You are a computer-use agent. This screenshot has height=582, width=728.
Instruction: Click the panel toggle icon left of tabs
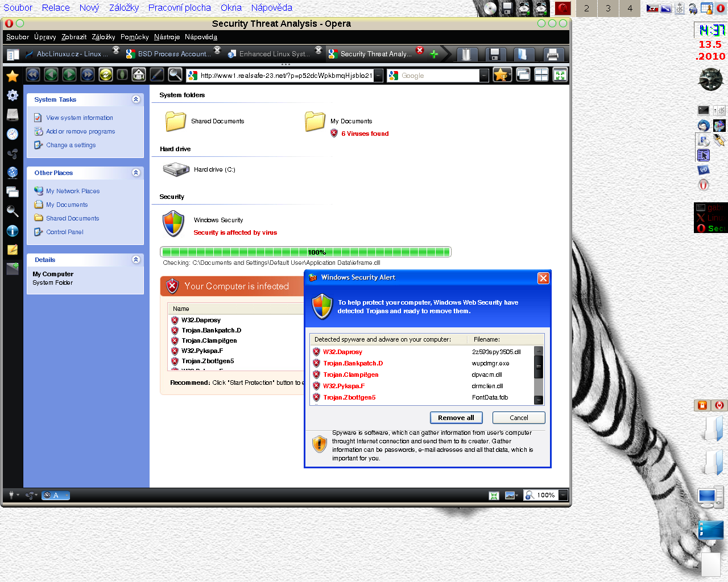click(13, 55)
